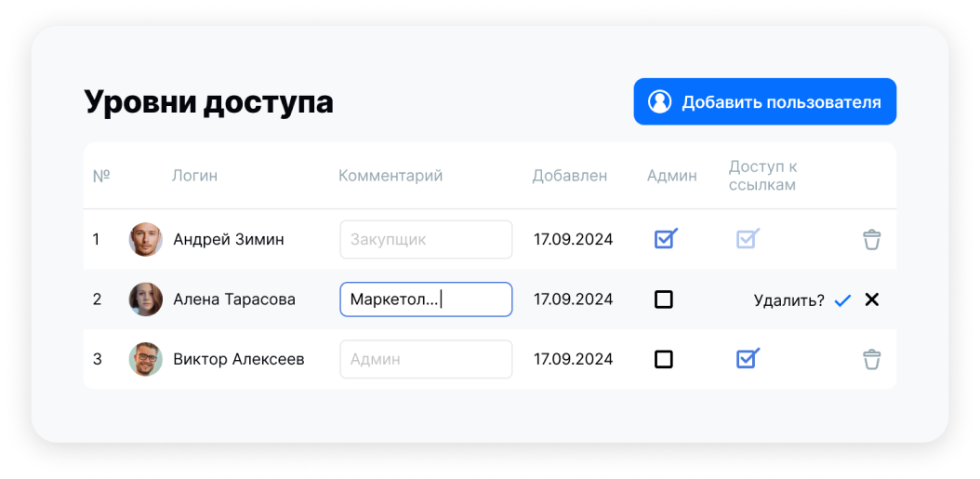Viewport: 980px width, 479px height.
Task: Toggle Доступ к ссылкам for Андрей Зимин
Action: click(747, 239)
